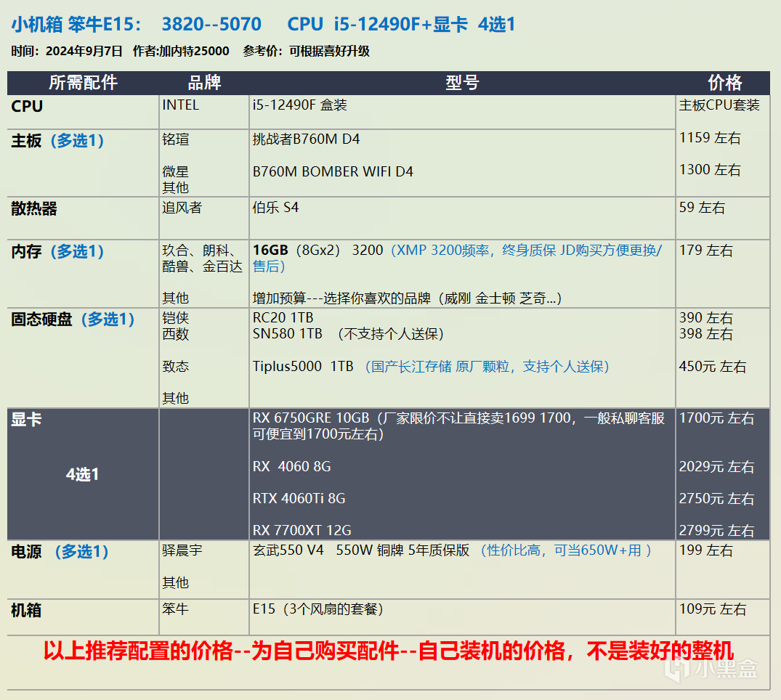Click the INTEL brand cell

tap(180, 105)
